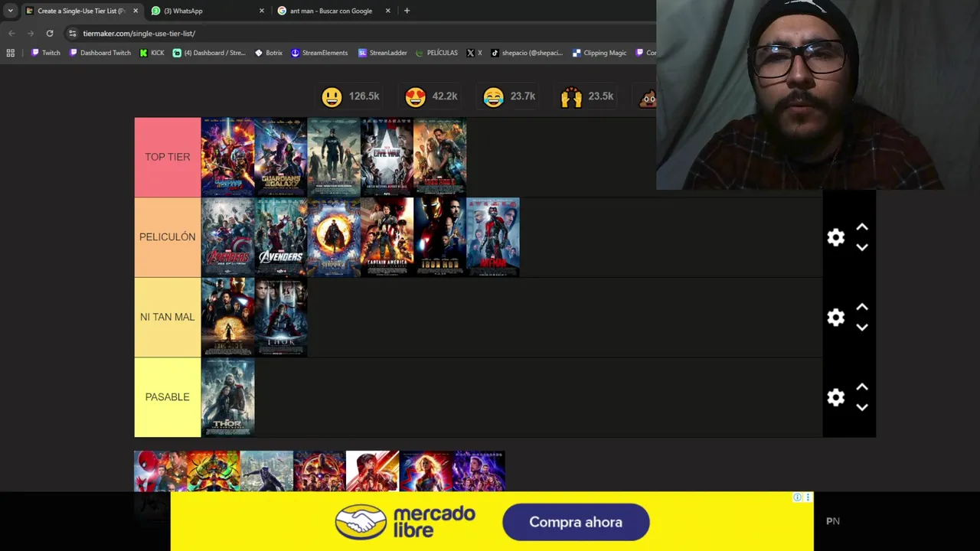Open a new browser tab
Viewport: 980px width, 551px height.
coord(407,11)
